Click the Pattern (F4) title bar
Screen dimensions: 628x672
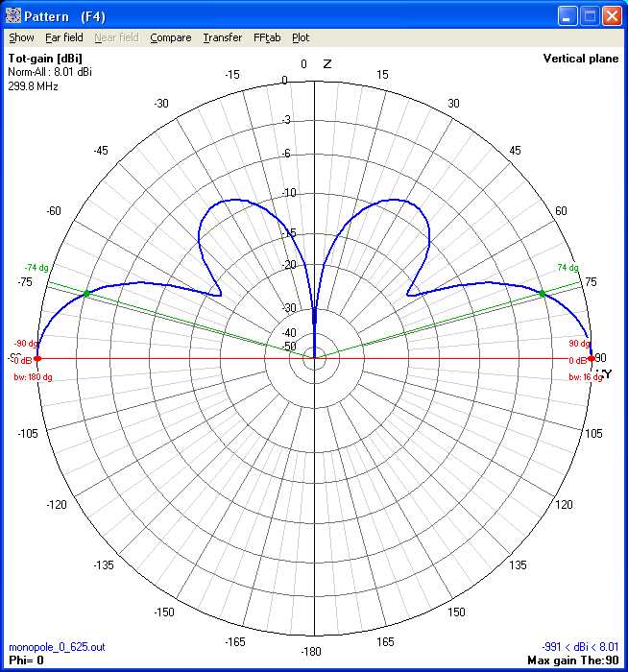click(x=288, y=15)
